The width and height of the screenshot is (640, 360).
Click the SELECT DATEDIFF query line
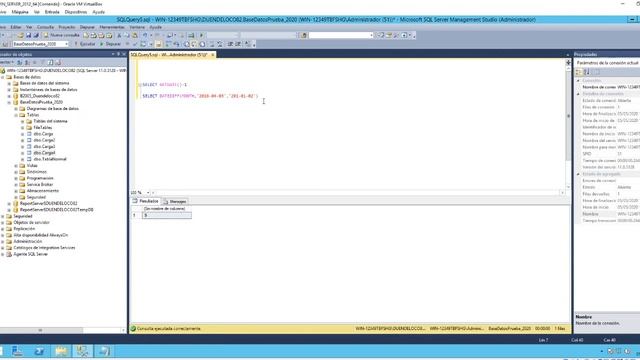click(200, 96)
